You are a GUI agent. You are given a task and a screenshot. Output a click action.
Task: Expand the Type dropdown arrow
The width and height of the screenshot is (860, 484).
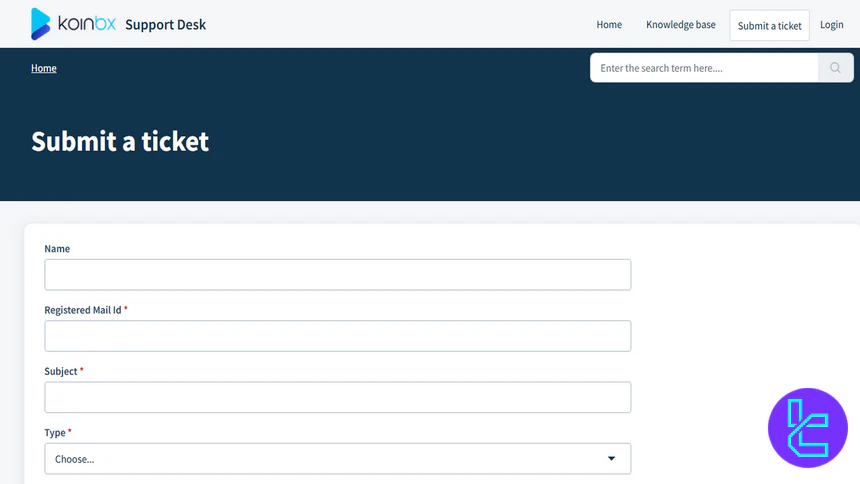611,459
